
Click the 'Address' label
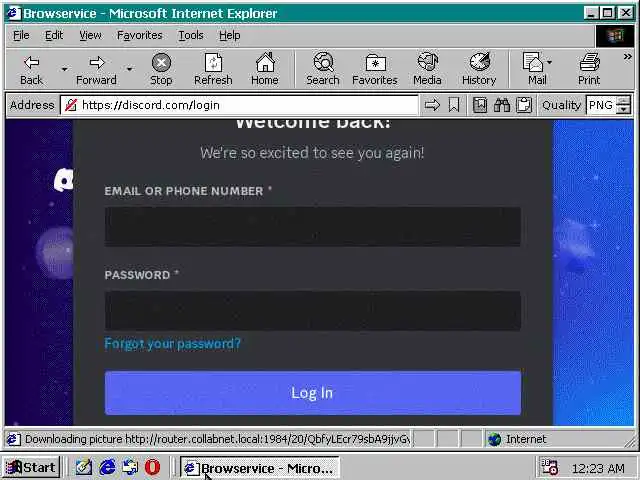tap(32, 105)
